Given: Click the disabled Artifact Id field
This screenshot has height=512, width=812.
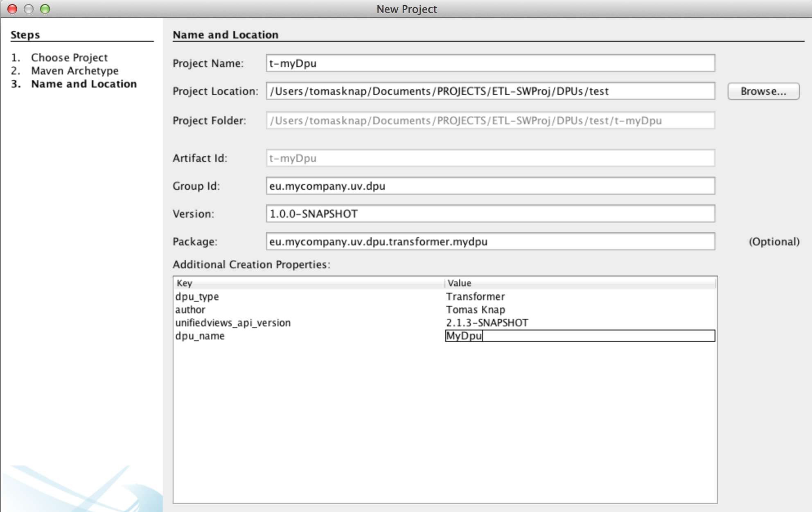Looking at the screenshot, I should click(x=490, y=158).
